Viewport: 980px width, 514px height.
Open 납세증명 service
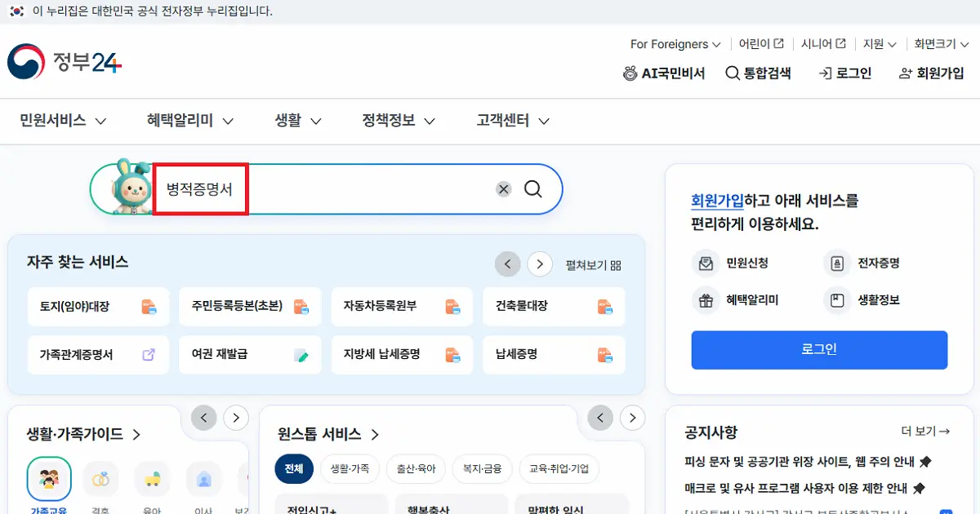click(554, 355)
